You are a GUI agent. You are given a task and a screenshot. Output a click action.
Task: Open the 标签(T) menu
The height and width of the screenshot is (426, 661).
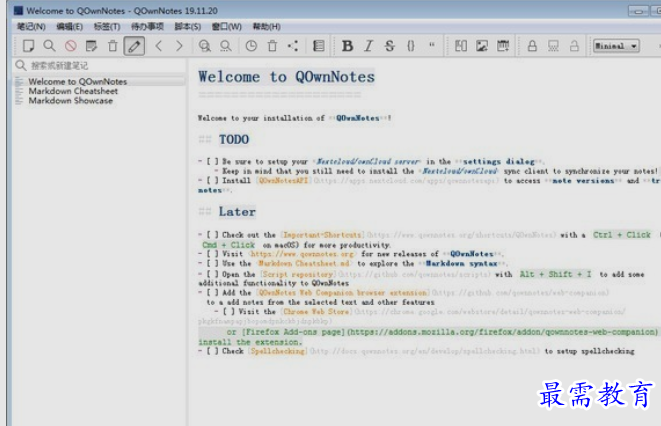[x=107, y=27]
